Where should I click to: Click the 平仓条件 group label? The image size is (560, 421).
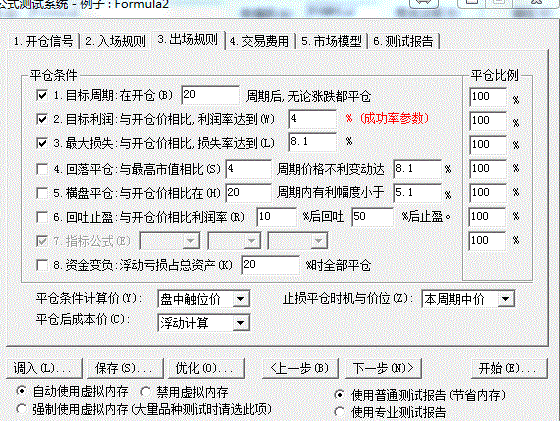click(54, 75)
